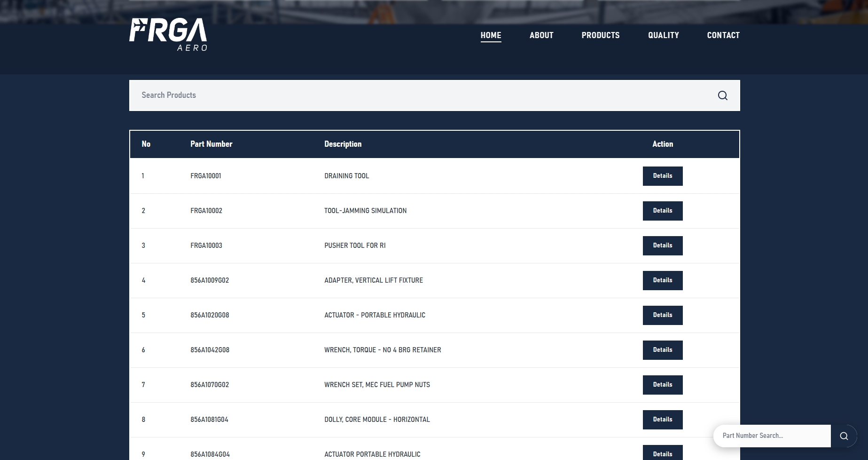868x460 pixels.
Task: Click the Part Number column header
Action: click(211, 144)
